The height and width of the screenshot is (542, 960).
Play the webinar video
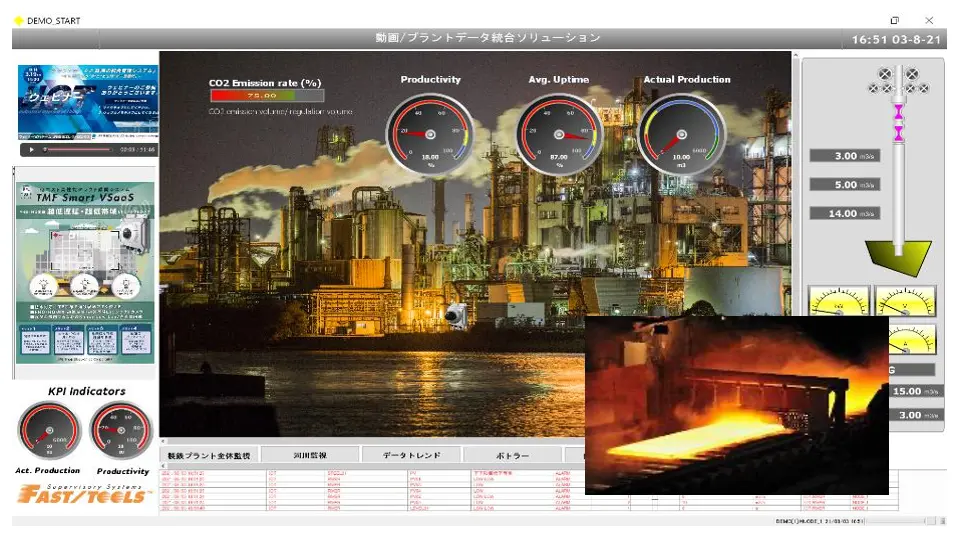[31, 149]
